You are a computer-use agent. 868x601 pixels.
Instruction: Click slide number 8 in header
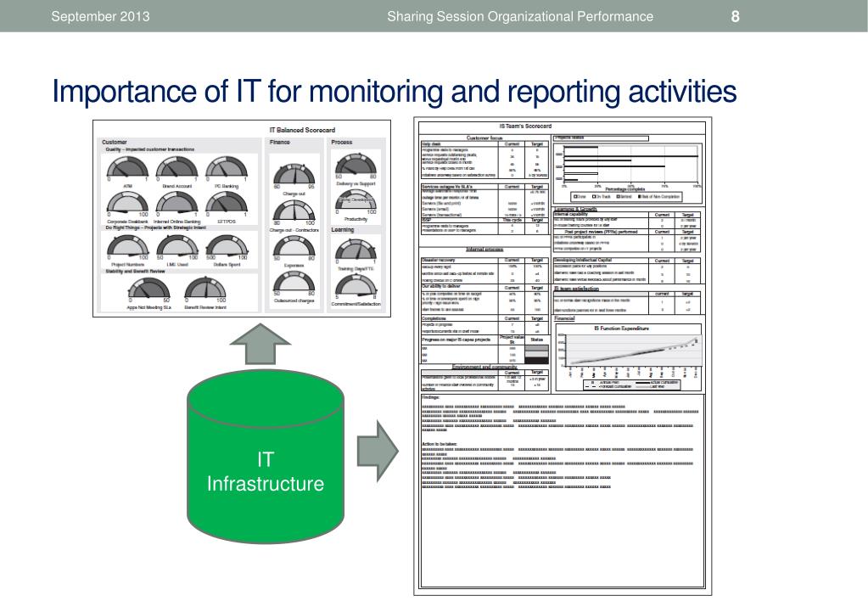click(735, 17)
